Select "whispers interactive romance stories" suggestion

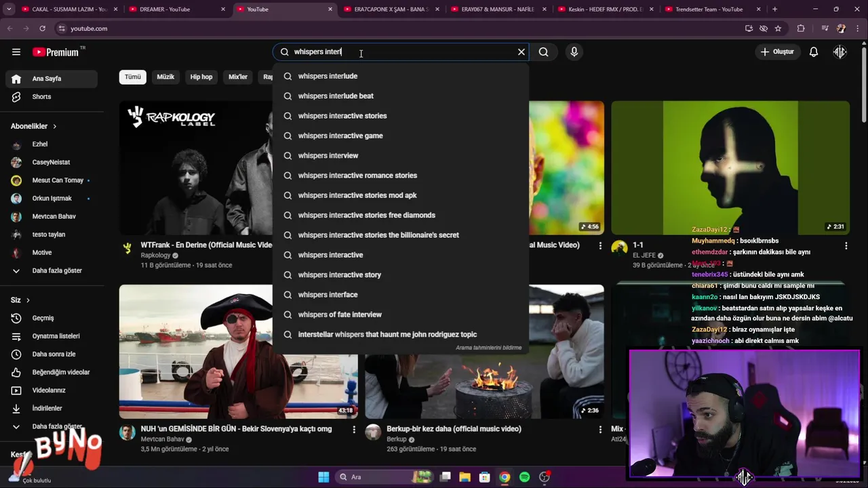(401, 176)
